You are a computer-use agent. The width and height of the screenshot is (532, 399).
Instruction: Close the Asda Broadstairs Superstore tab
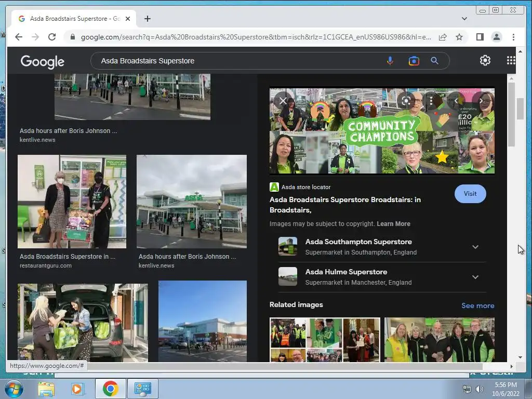coord(128,19)
